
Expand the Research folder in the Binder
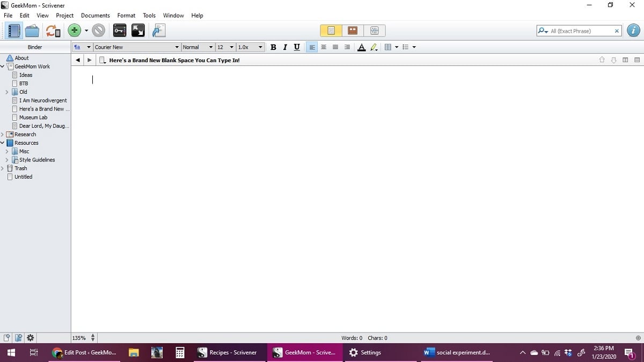pos(4,134)
